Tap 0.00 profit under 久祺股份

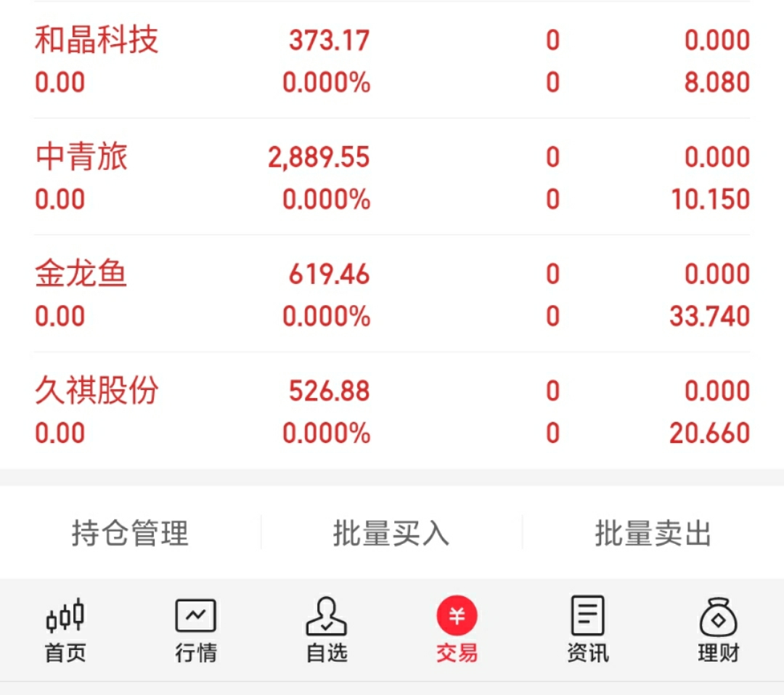60,433
